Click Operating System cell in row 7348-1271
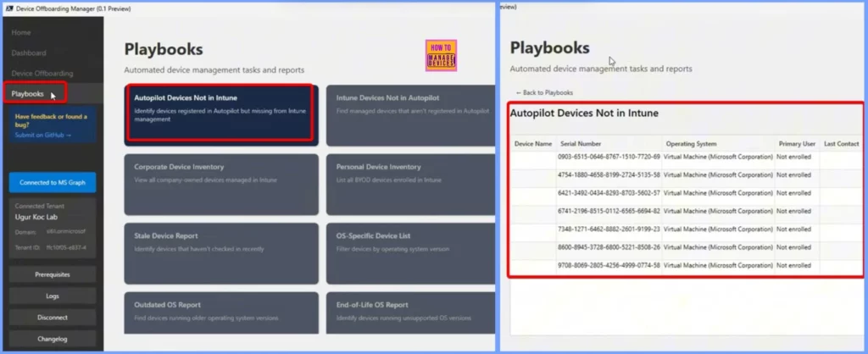Image resolution: width=868 pixels, height=354 pixels. (x=718, y=230)
